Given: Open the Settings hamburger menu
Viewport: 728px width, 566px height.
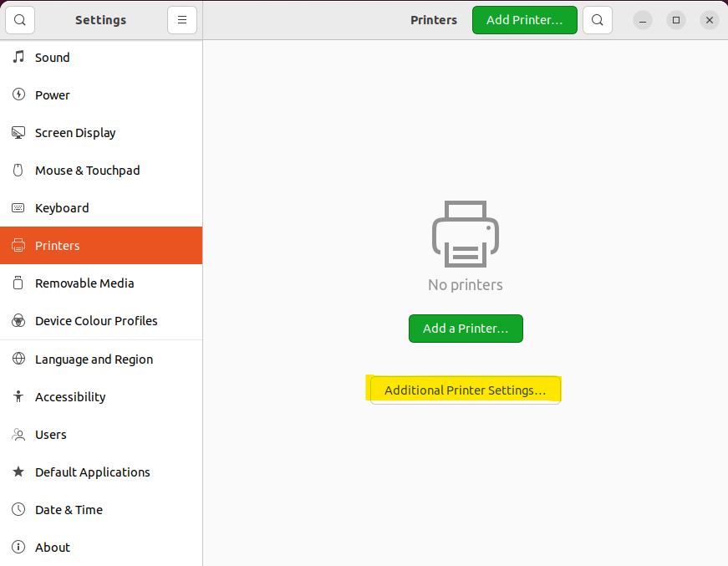Looking at the screenshot, I should point(182,20).
